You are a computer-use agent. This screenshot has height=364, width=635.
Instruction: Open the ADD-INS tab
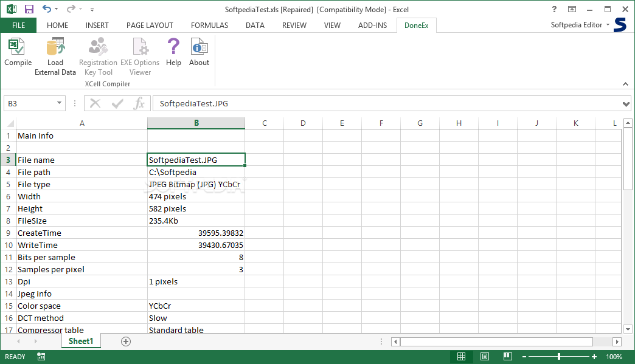[373, 25]
